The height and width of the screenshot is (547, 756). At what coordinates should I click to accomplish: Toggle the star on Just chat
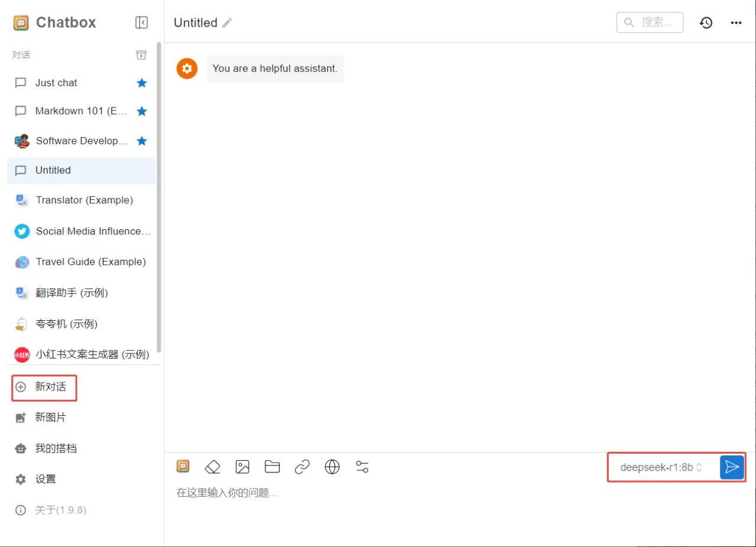tap(142, 83)
